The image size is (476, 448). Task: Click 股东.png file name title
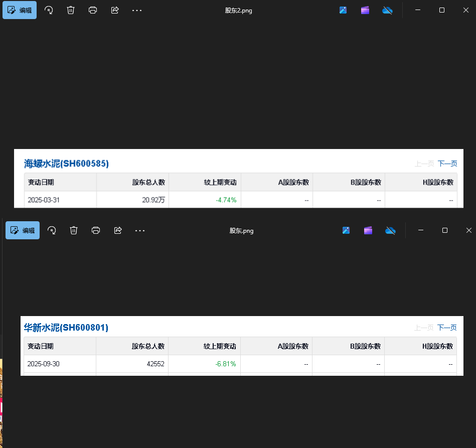click(x=241, y=231)
